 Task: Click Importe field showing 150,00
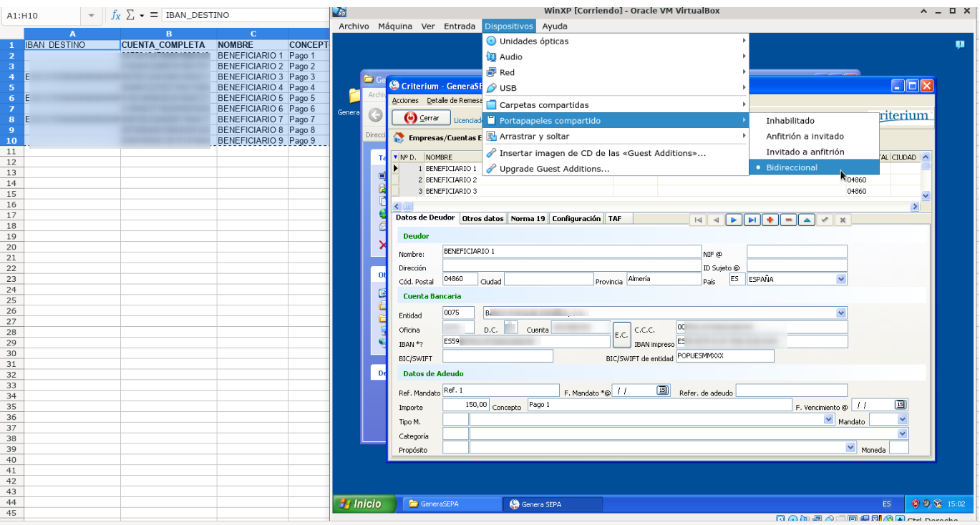466,405
